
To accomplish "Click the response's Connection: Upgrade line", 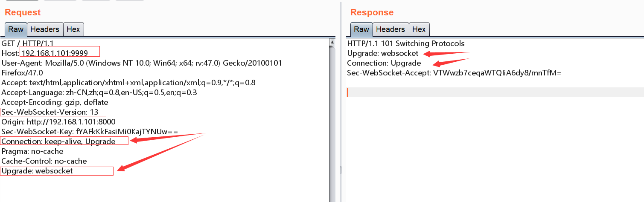I will click(384, 63).
